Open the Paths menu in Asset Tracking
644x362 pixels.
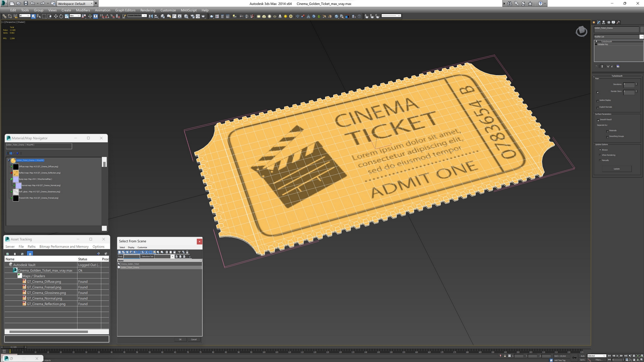pos(32,247)
